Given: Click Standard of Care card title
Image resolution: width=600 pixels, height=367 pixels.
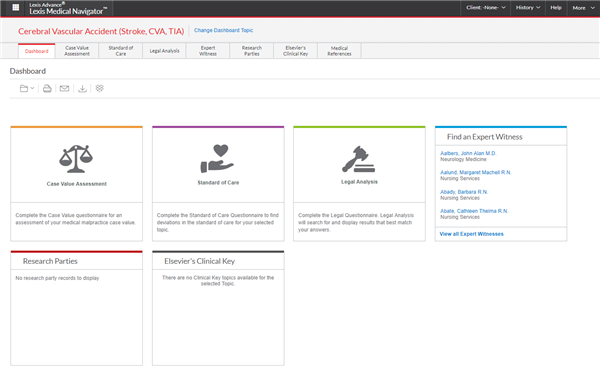Looking at the screenshot, I should pos(218,183).
